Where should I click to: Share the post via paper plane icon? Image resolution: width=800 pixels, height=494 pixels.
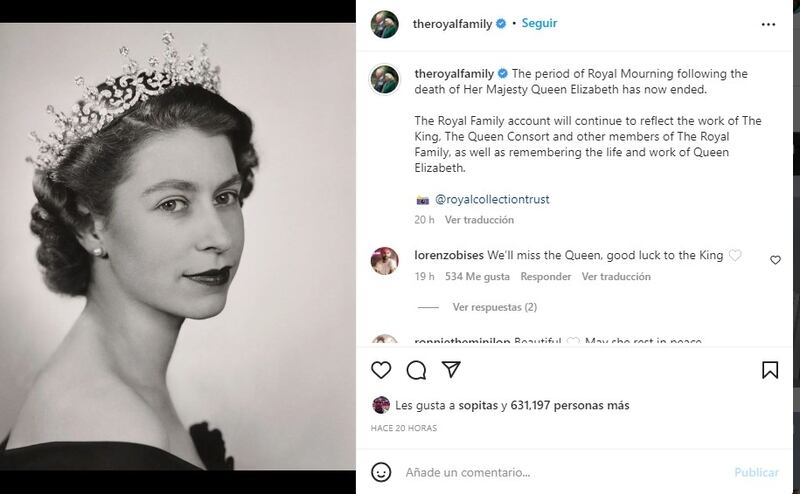coord(451,370)
